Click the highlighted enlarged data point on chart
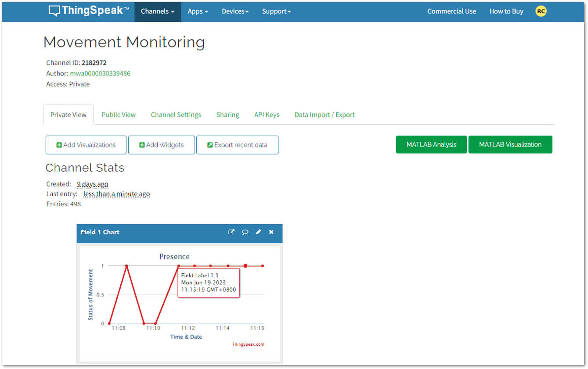Image resolution: width=588 pixels, height=369 pixels. click(x=245, y=266)
